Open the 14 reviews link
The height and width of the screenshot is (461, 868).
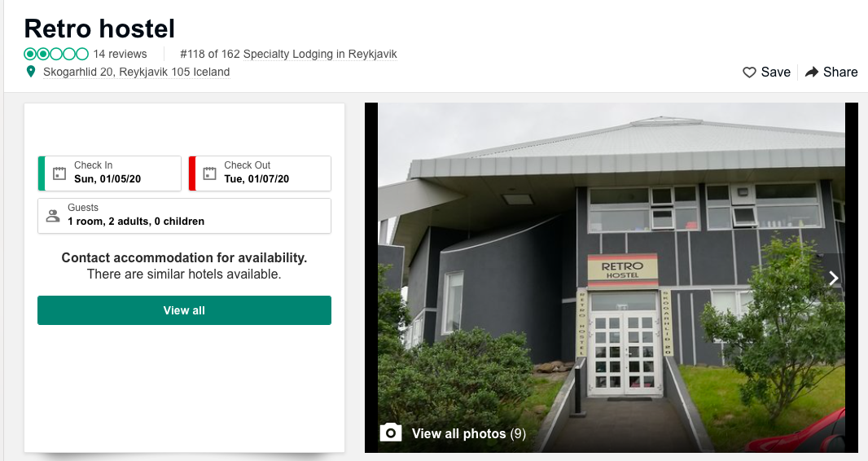(x=121, y=55)
